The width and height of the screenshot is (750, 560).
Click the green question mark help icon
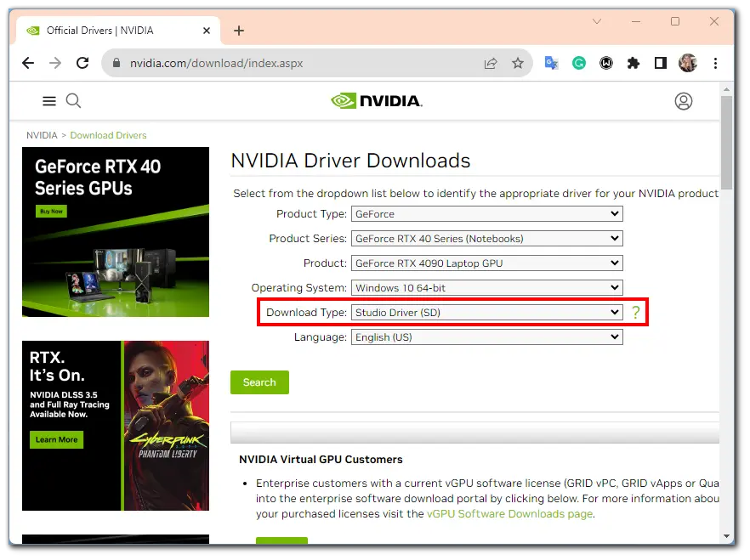pos(636,313)
